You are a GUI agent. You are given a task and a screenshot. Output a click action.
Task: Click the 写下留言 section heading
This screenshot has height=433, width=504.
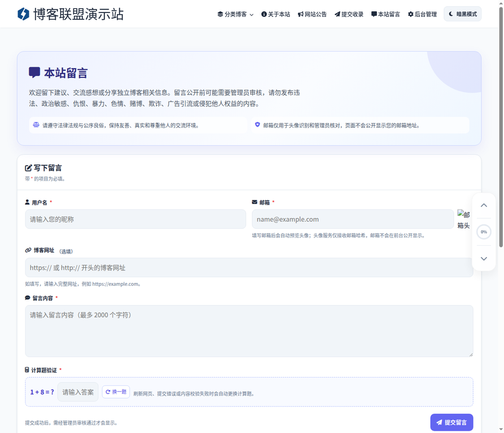point(48,168)
